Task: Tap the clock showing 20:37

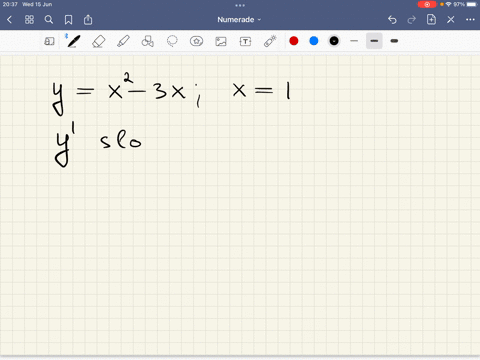Action: 9,4
